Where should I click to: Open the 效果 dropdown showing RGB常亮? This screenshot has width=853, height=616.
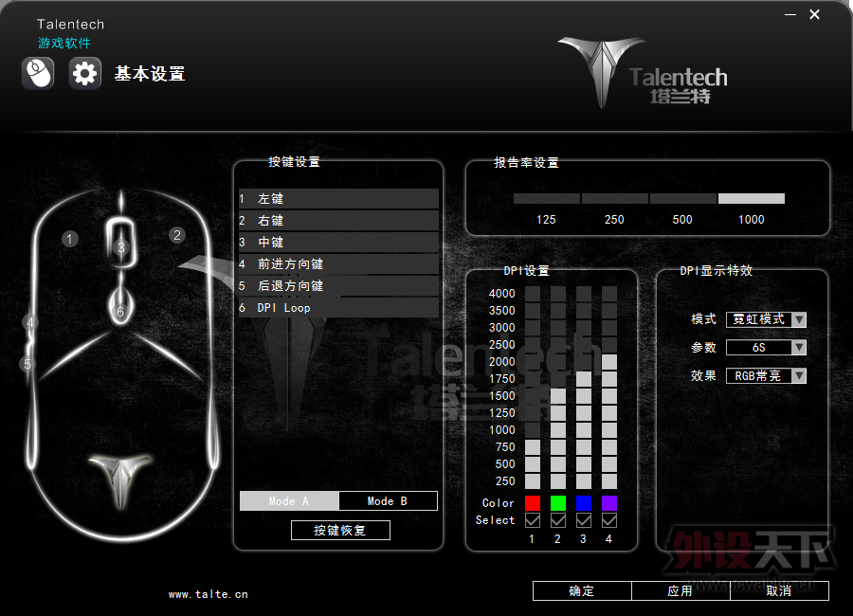(766, 375)
